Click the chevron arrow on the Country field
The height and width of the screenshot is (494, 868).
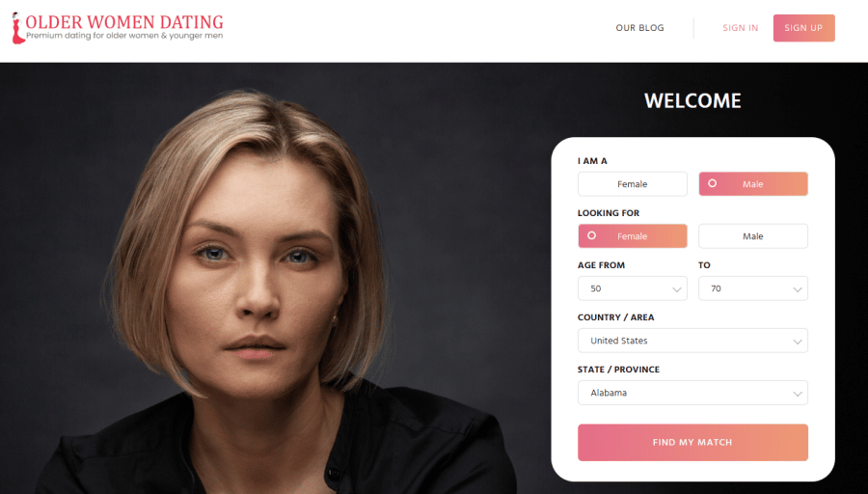[x=798, y=342]
